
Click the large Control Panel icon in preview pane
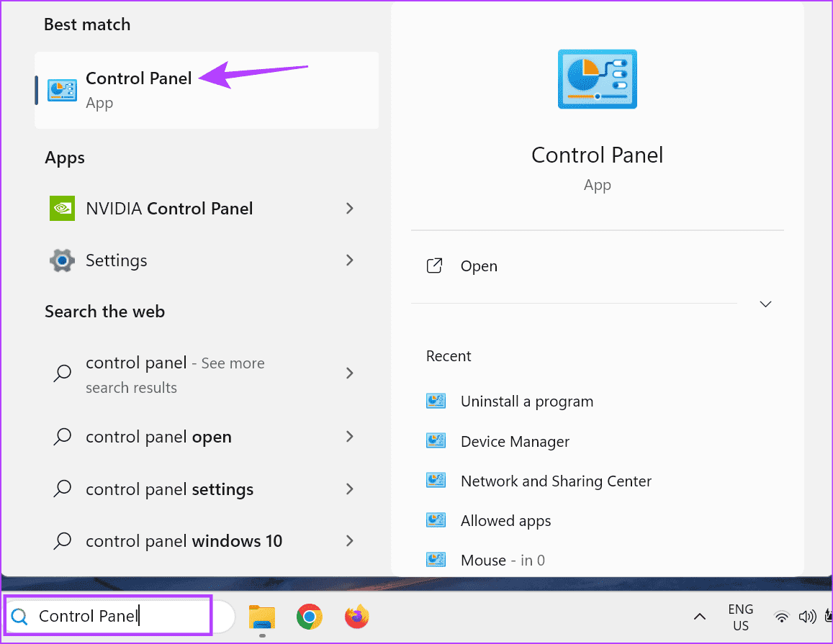(597, 79)
